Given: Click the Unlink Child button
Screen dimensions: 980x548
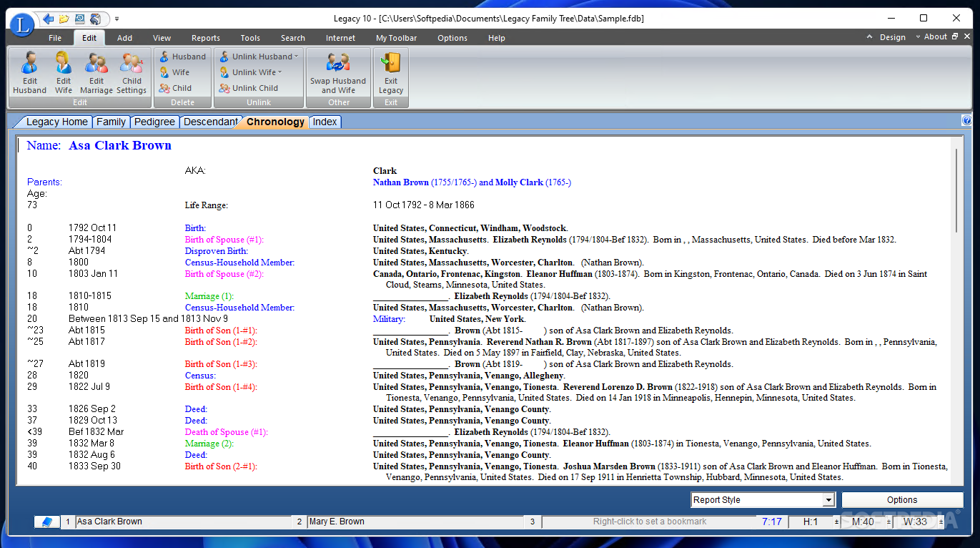Looking at the screenshot, I should pyautogui.click(x=248, y=88).
